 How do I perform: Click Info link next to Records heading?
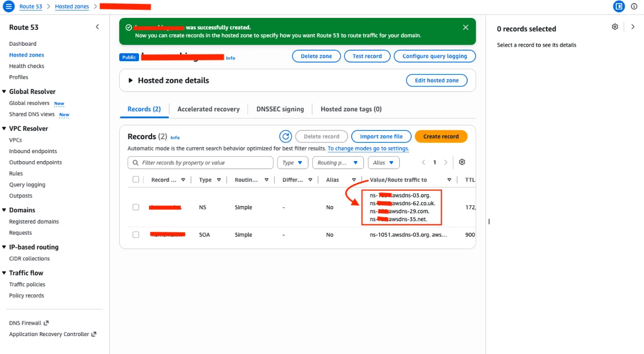(x=175, y=137)
